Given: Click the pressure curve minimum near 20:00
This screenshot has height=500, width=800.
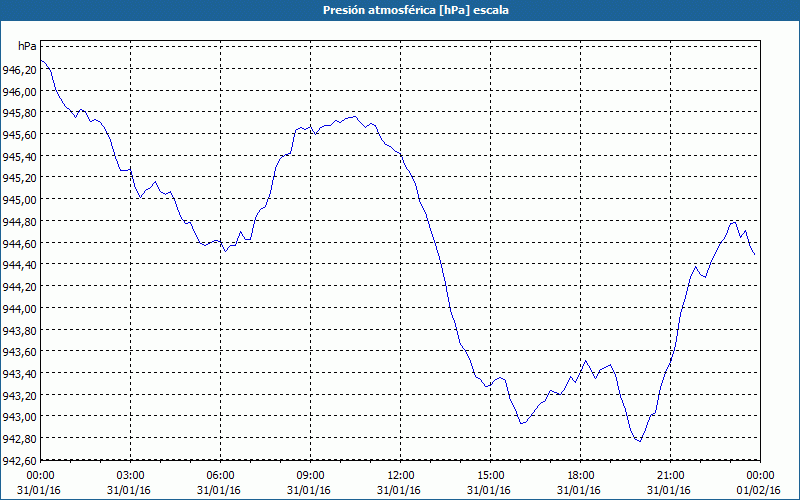Looking at the screenshot, I should tap(640, 441).
